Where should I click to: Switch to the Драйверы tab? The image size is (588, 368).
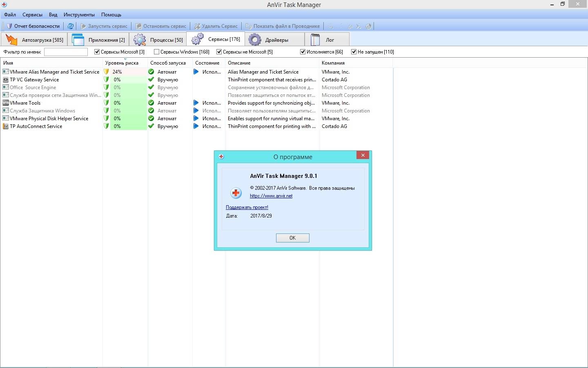275,40
